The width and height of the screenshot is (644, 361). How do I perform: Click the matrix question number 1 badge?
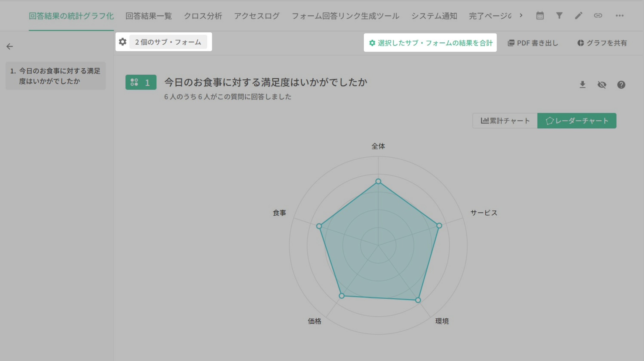141,82
